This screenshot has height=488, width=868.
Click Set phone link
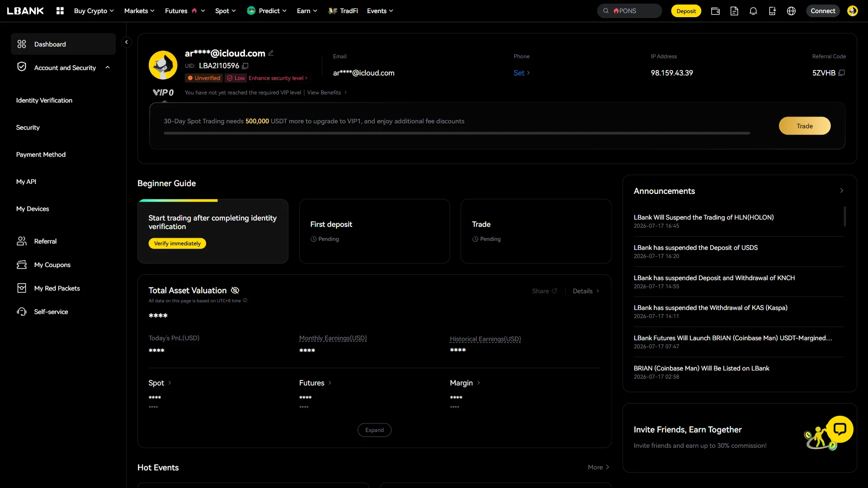point(521,73)
